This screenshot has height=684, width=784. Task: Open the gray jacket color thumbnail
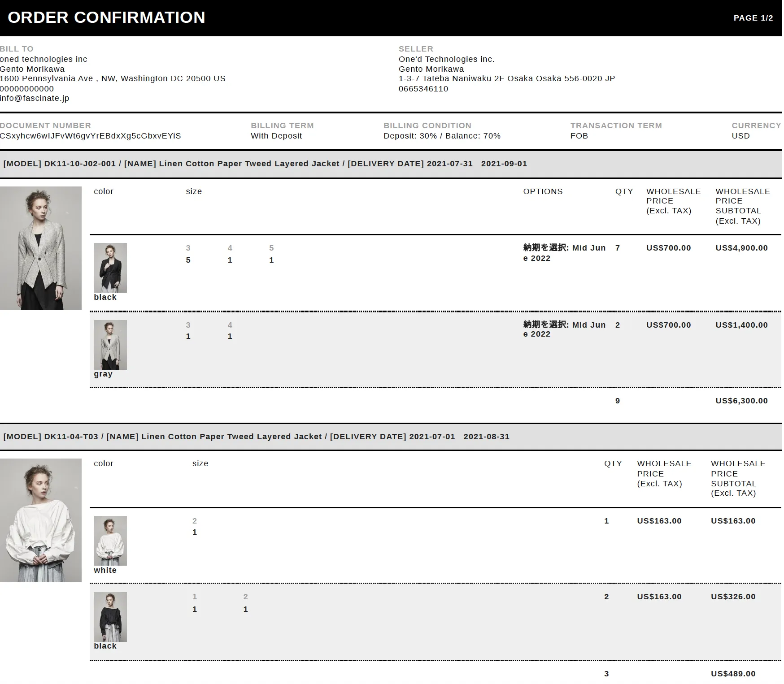(x=110, y=345)
